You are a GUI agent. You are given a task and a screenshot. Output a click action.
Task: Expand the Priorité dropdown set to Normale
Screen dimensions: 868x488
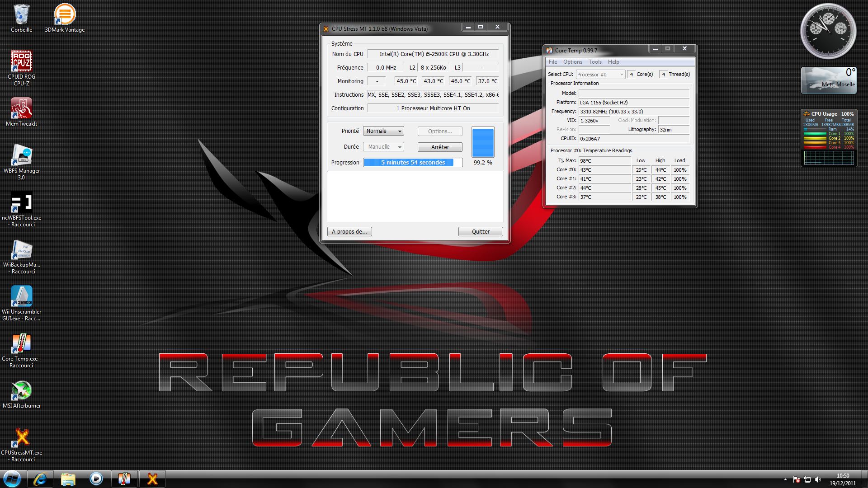tap(383, 131)
